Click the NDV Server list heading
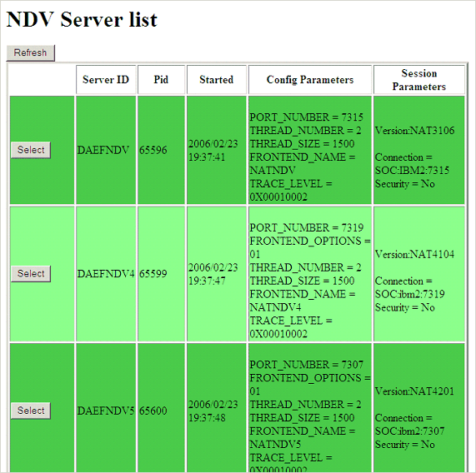Screen dimensions: 476x473 click(x=82, y=20)
